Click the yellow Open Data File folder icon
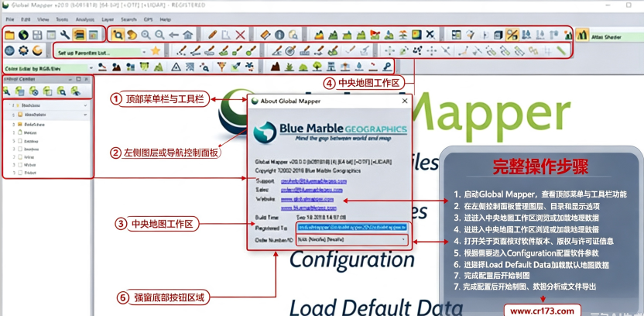Screen dimensions: 644x316 click(9, 35)
